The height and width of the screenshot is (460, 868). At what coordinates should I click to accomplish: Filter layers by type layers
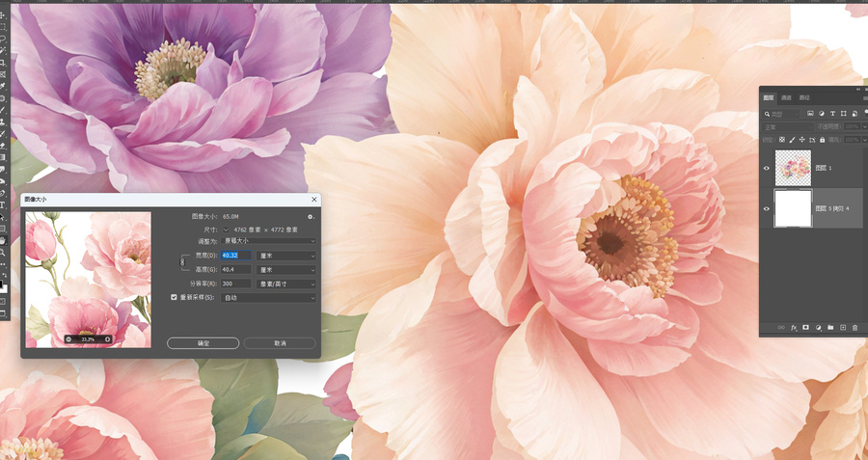pyautogui.click(x=832, y=114)
